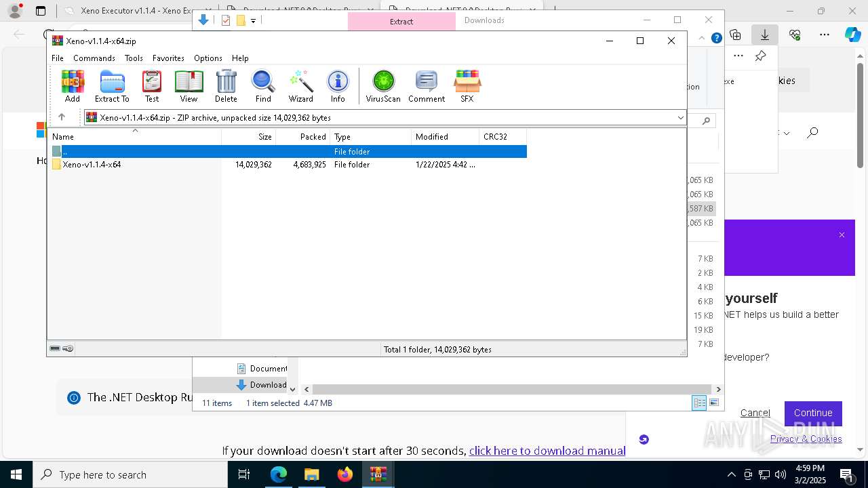Image resolution: width=868 pixels, height=488 pixels.
Task: Sort by Name column header
Action: point(135,137)
